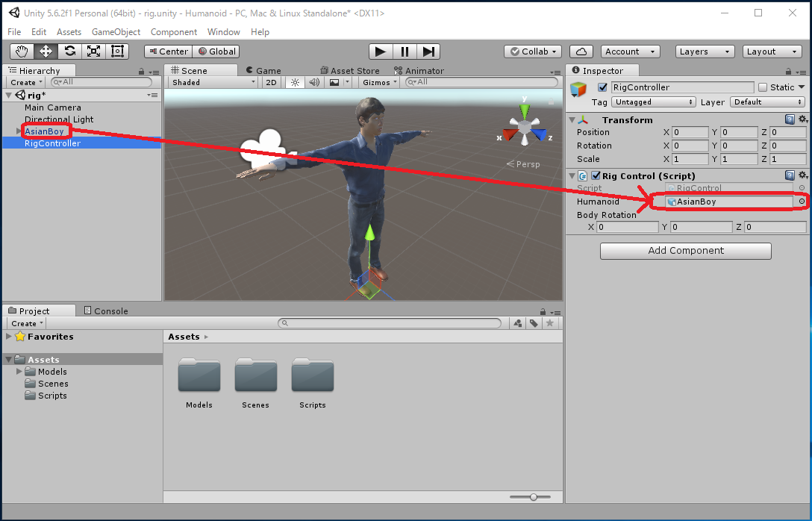Open the Tag dropdown showing Untagged
Viewport: 812px width, 521px height.
click(x=653, y=102)
